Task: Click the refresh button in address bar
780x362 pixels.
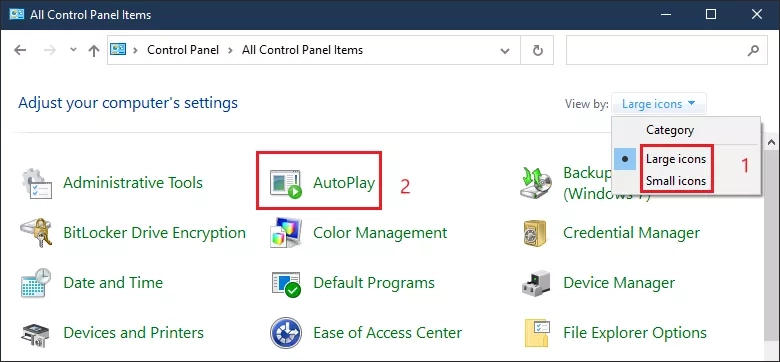Action: pos(537,50)
